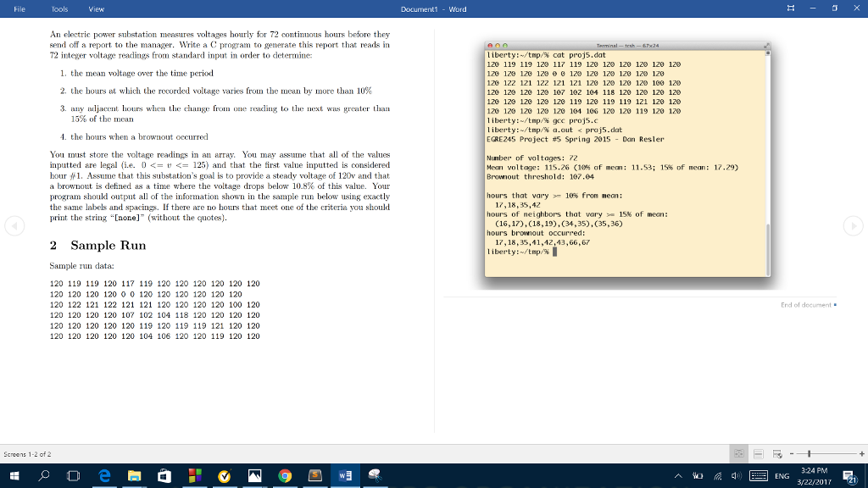Open Google Chrome from the taskbar
The width and height of the screenshot is (868, 488).
click(x=285, y=475)
